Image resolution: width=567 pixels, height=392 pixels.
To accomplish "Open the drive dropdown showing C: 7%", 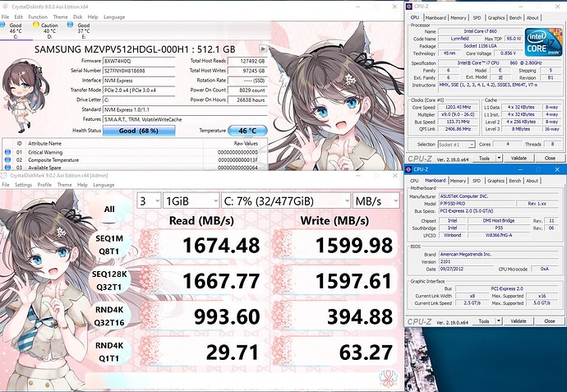I will [286, 201].
